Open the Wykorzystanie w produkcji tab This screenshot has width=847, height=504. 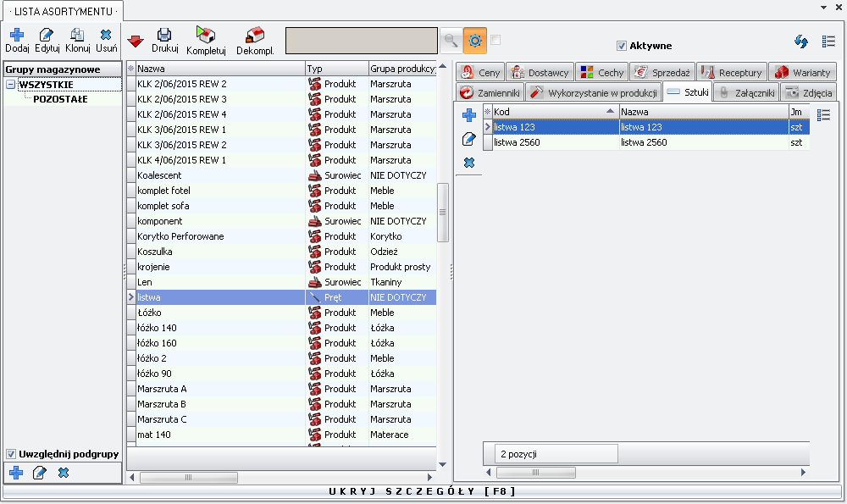click(x=593, y=92)
